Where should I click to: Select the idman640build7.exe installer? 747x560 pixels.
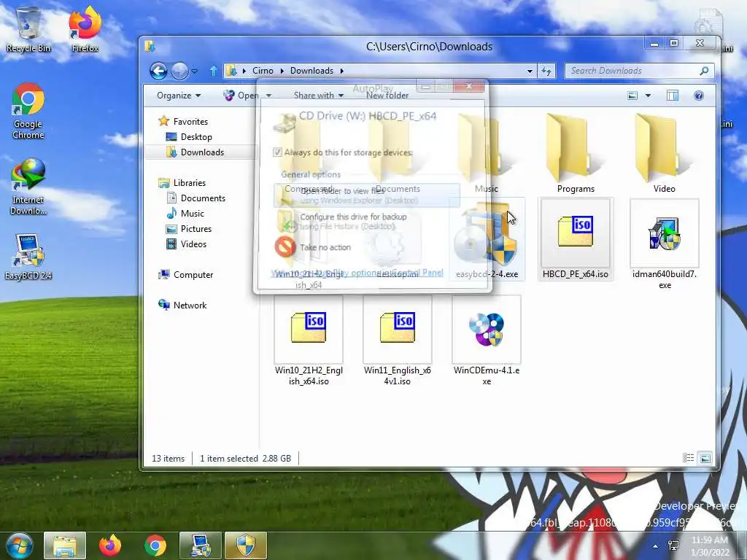[x=664, y=244]
